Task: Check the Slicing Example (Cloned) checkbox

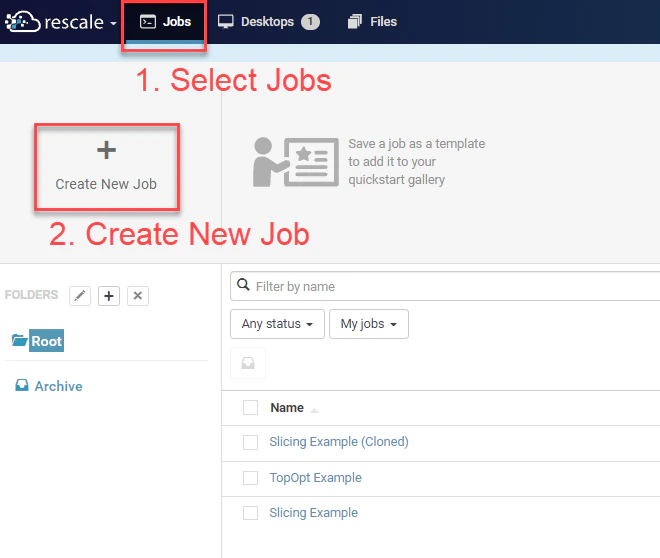Action: coord(250,442)
